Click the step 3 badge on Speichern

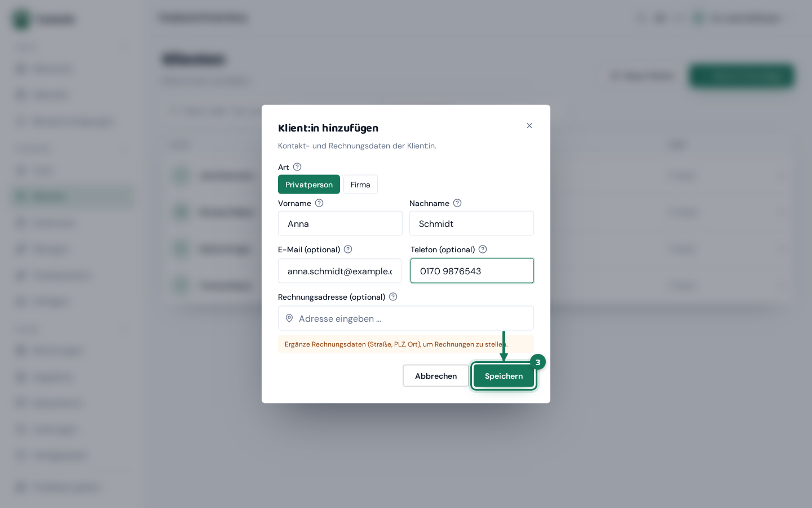538,362
